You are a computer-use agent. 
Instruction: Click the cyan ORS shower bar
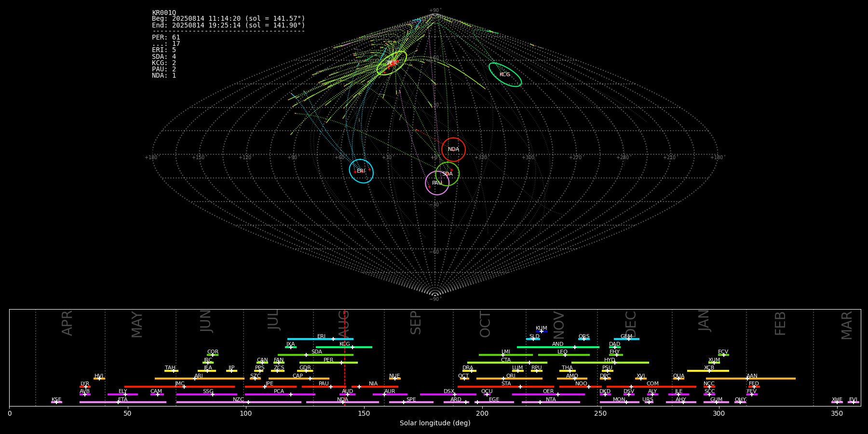pos(584,339)
